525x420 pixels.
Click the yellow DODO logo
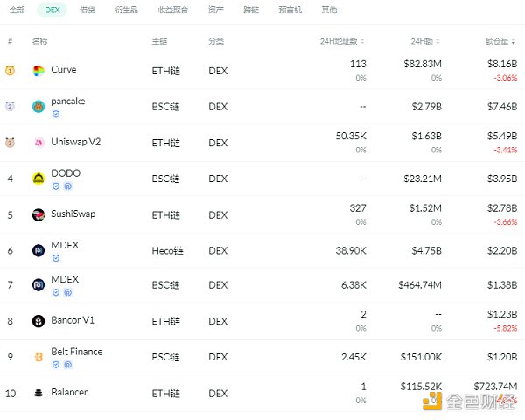pos(38,178)
